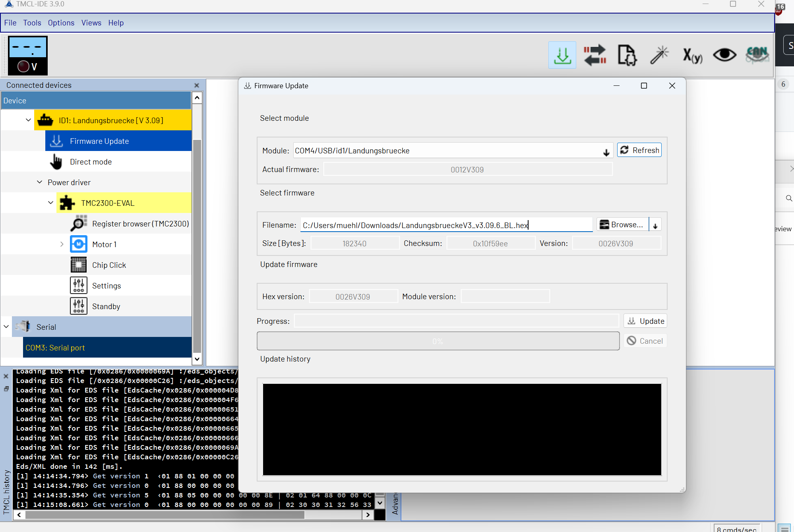Viewport: 794px width, 532px height.
Task: Click the Cancel button
Action: click(645, 340)
